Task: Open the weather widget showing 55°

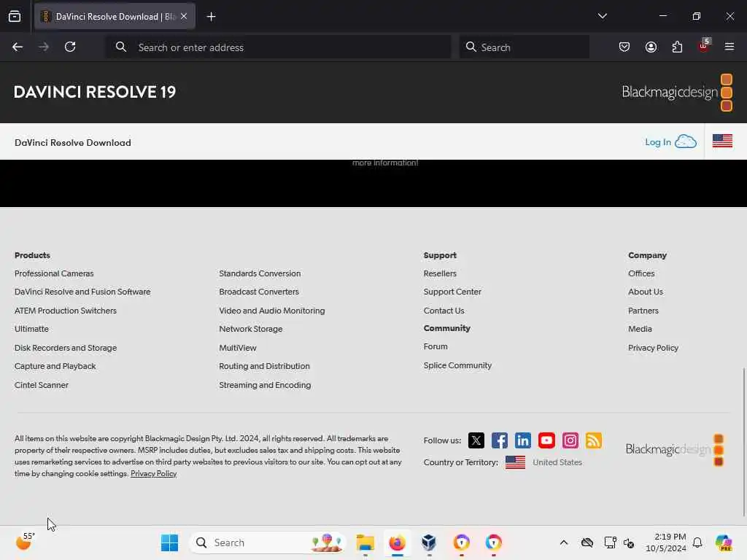Action: (25, 542)
